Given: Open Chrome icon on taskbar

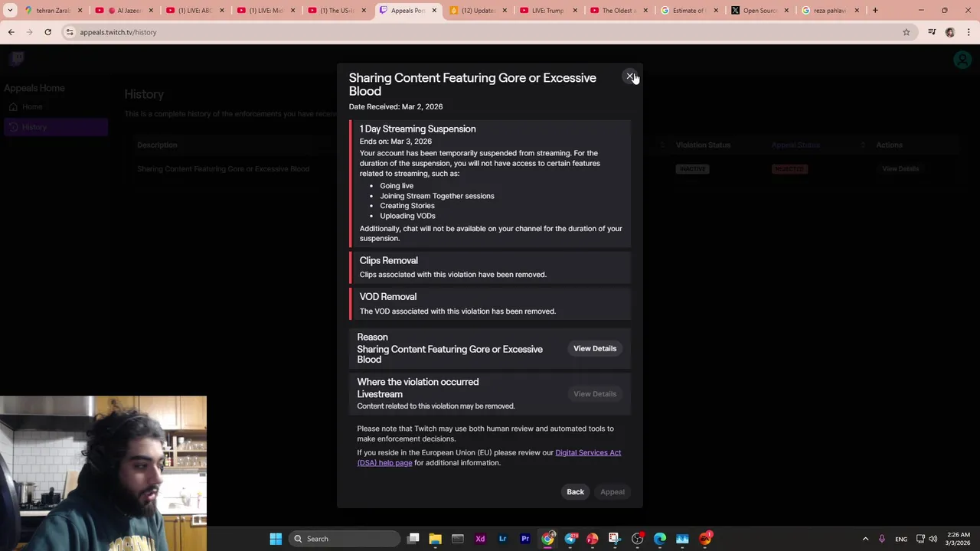Looking at the screenshot, I should click(547, 539).
